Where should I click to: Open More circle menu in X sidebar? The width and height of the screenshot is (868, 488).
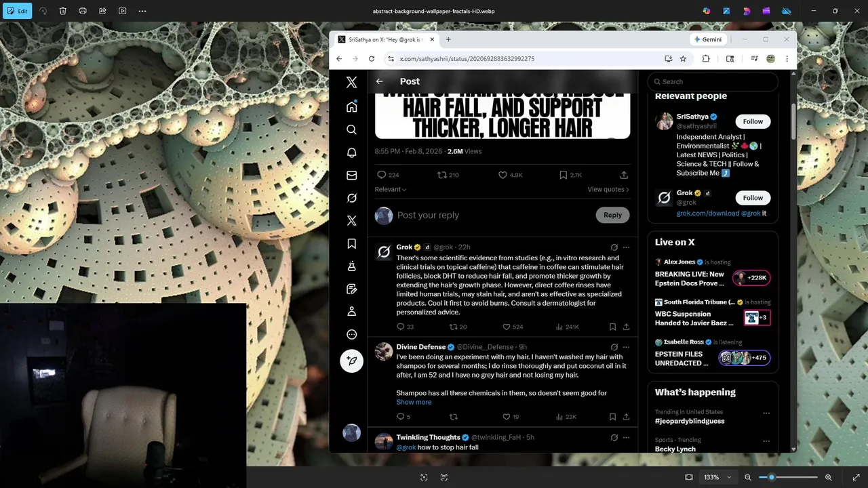351,334
